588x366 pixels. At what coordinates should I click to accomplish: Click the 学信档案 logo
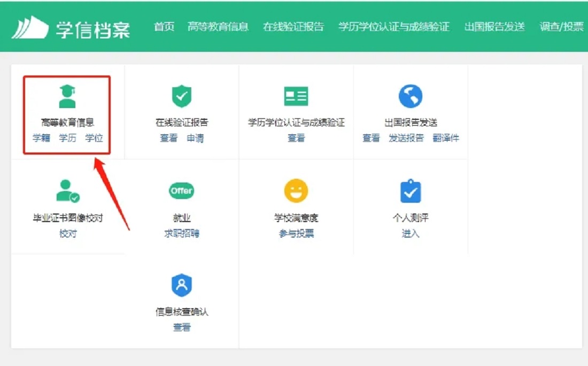[72, 27]
